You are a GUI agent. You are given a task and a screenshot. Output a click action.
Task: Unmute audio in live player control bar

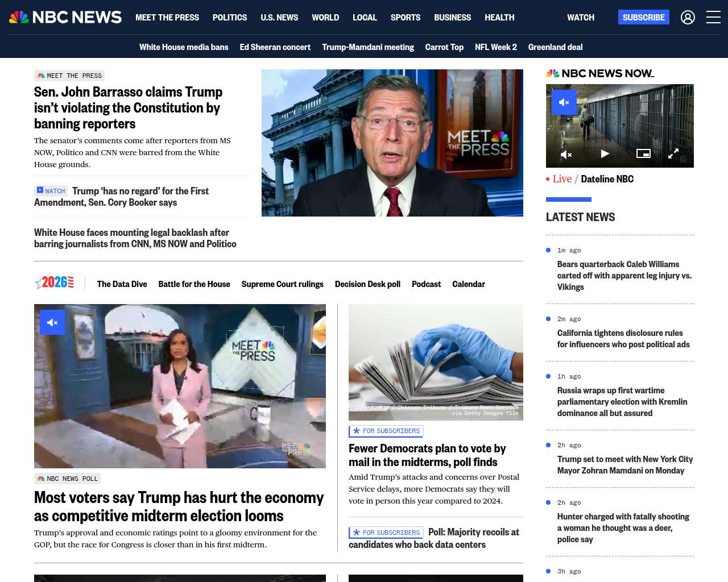coord(566,154)
